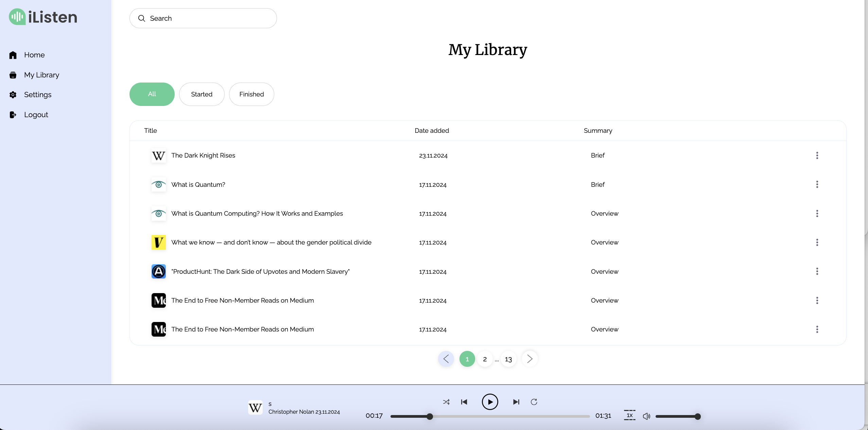Filter library by Finished
Image resolution: width=868 pixels, height=430 pixels.
(x=251, y=94)
